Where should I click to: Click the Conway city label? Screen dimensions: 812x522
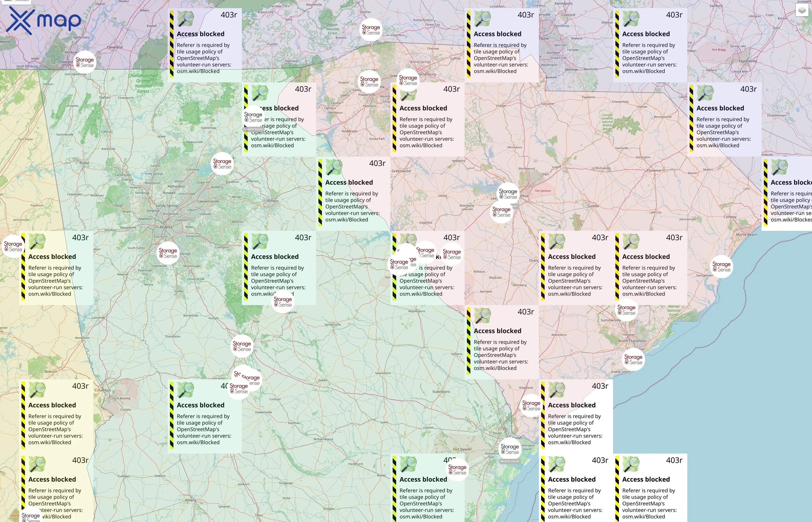click(730, 217)
